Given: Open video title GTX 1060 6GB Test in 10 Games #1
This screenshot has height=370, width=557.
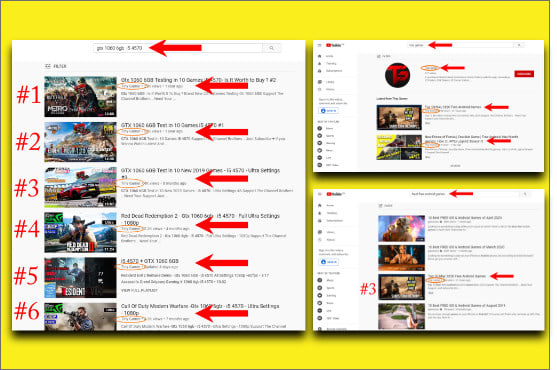Looking at the screenshot, I should (x=172, y=125).
